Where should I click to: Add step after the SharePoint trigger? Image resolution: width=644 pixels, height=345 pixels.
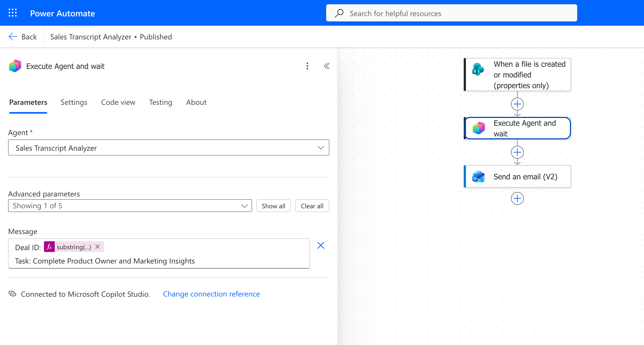(517, 104)
